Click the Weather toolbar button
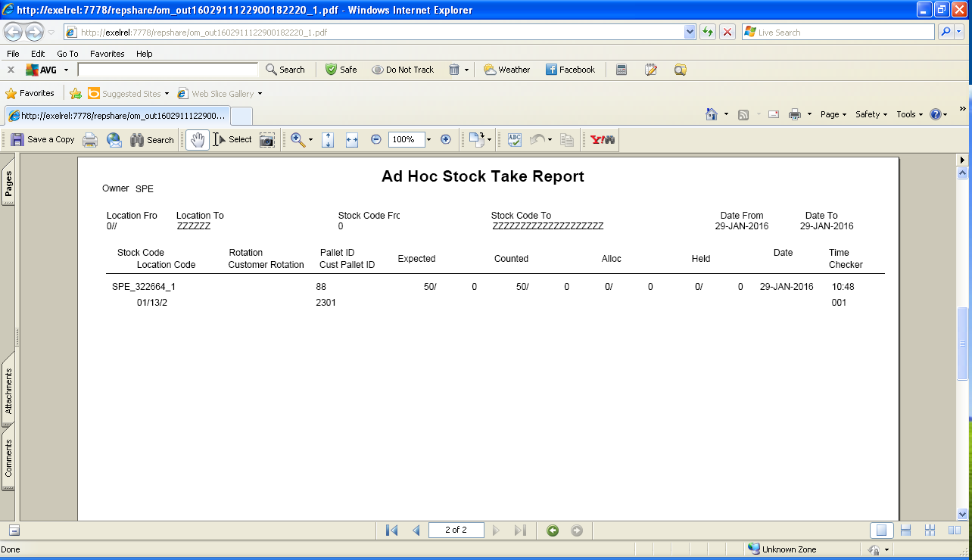The height and width of the screenshot is (560, 972). 507,70
